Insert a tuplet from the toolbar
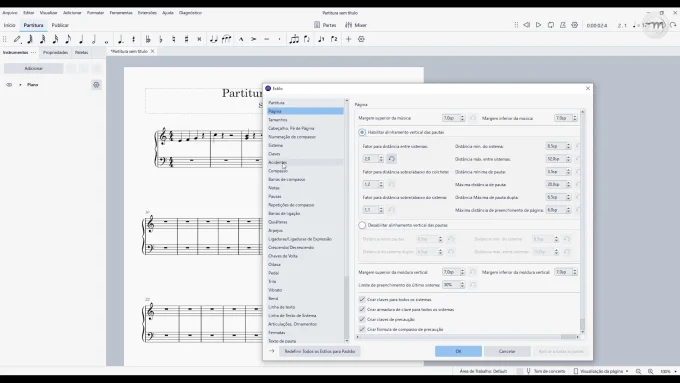Image resolution: width=680 pixels, height=383 pixels. point(294,39)
